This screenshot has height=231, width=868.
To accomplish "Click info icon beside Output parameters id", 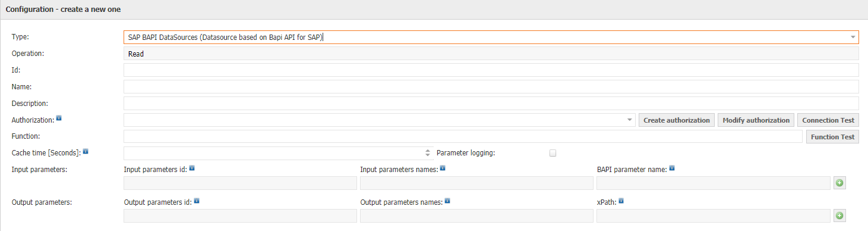I will click(x=197, y=201).
